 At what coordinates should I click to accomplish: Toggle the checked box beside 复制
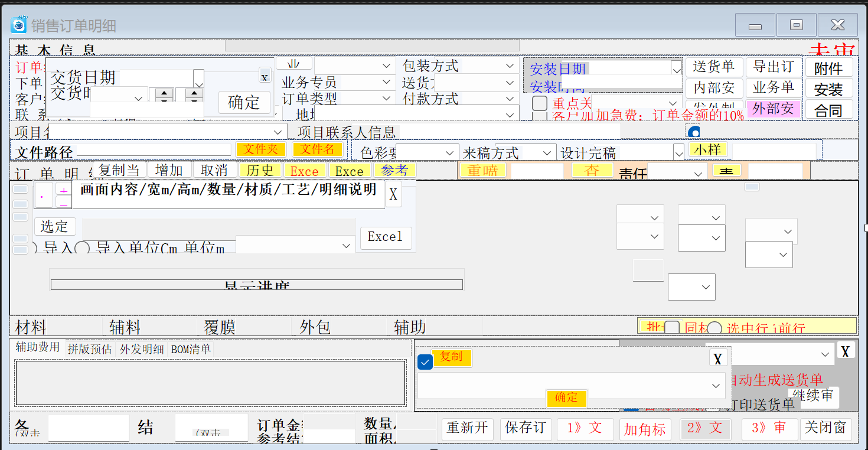point(425,362)
